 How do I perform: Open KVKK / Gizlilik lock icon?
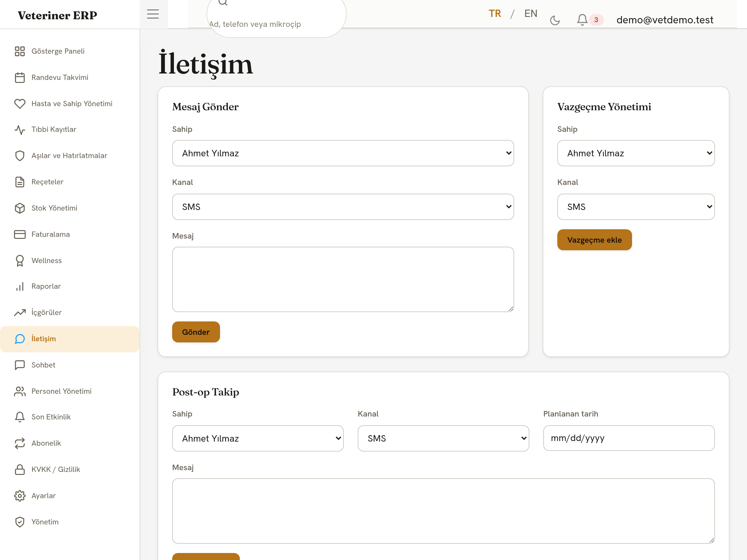coord(20,470)
